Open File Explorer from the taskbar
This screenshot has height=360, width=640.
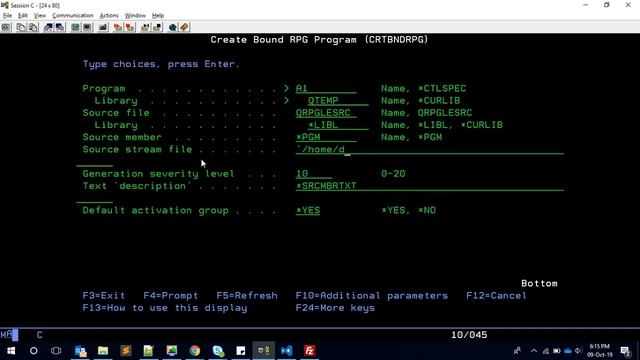click(x=103, y=351)
